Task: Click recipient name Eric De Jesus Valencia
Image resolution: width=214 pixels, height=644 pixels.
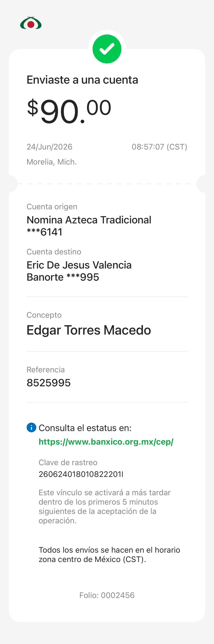Action: 79,265
